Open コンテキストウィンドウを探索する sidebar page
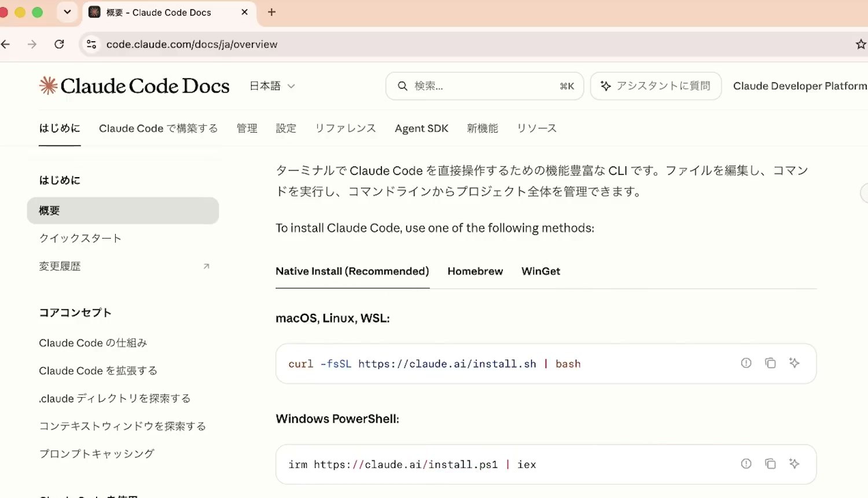 point(123,426)
